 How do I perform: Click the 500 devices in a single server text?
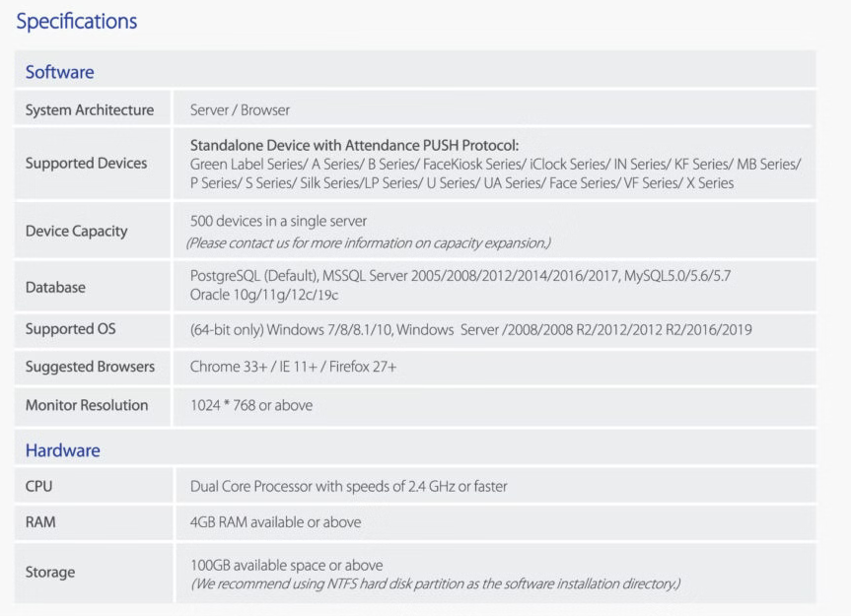pyautogui.click(x=278, y=221)
